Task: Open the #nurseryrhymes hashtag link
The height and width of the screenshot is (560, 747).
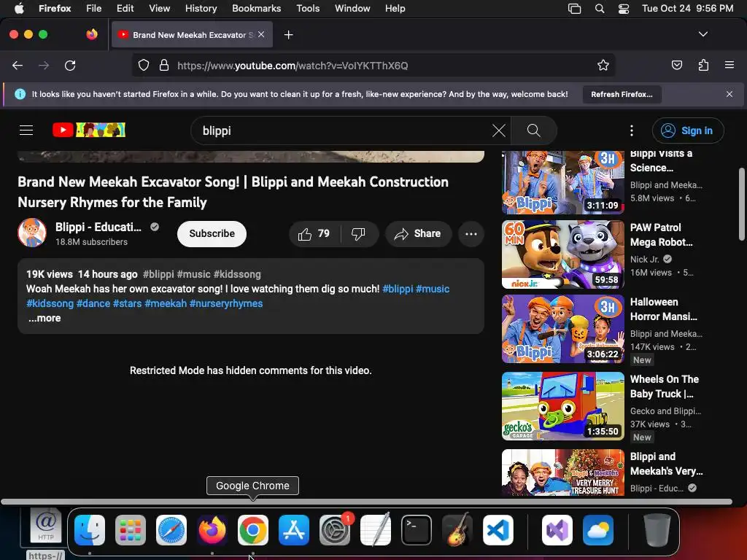Action: point(226,303)
